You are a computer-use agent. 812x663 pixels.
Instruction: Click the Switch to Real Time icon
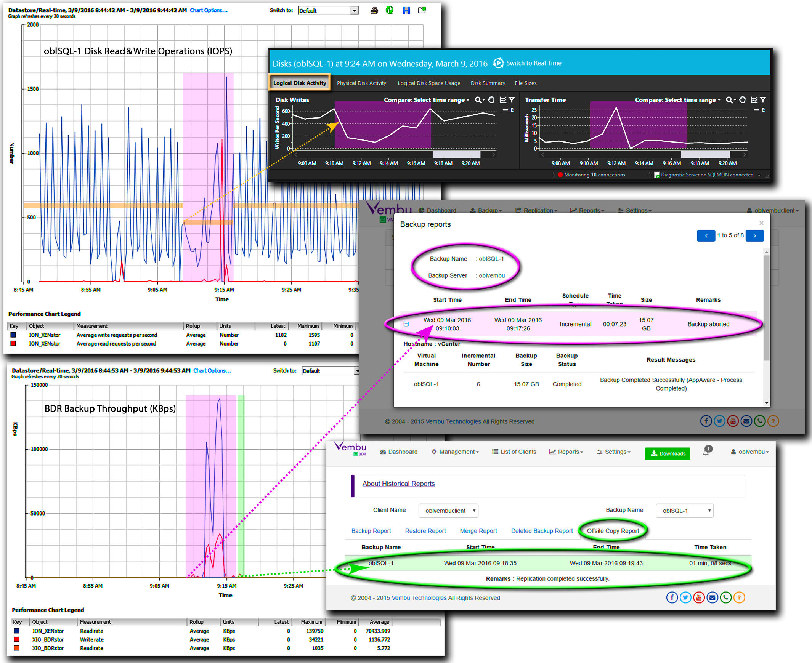tap(498, 63)
